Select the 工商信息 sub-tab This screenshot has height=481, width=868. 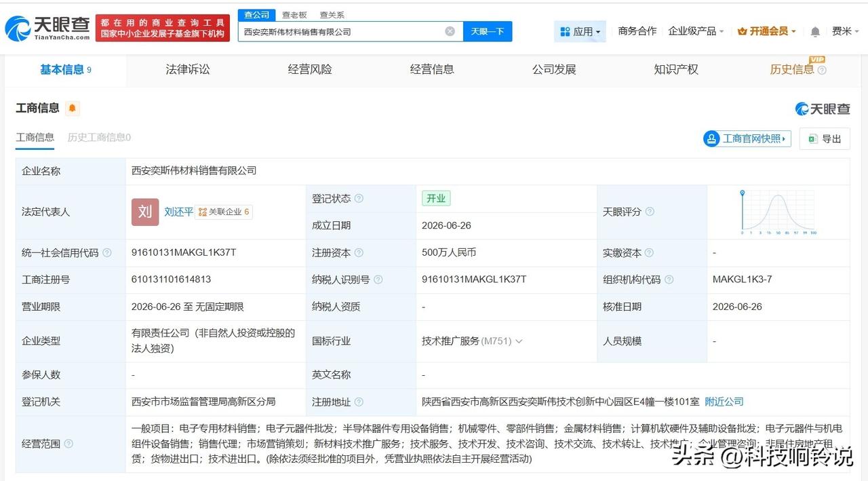[x=35, y=137]
